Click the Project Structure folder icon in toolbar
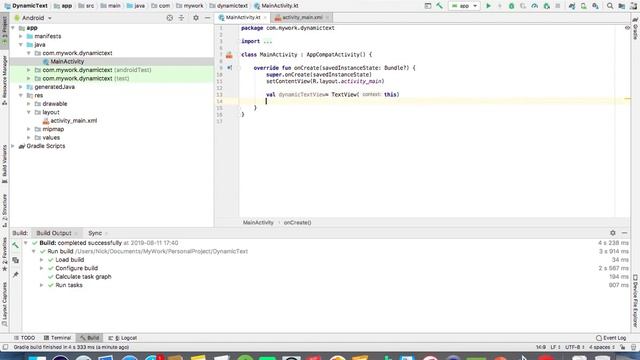Image resolution: width=640 pixels, height=360 pixels. point(622,6)
